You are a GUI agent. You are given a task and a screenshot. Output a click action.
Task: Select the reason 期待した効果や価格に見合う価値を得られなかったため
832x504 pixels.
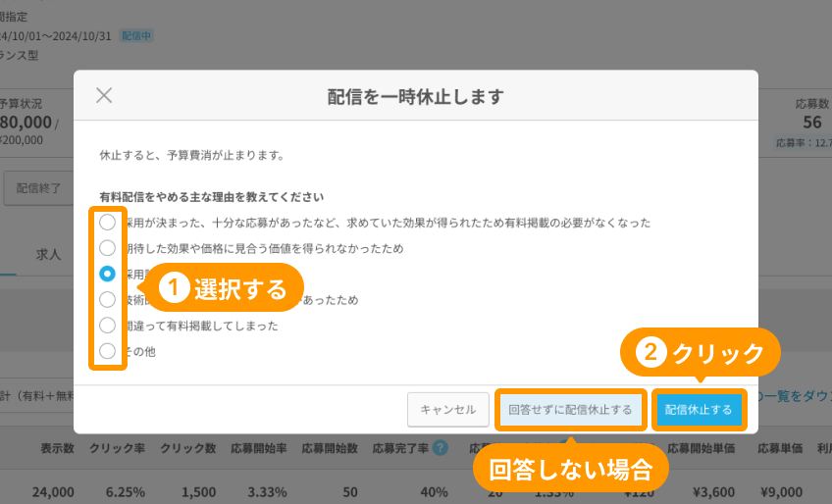point(107,248)
